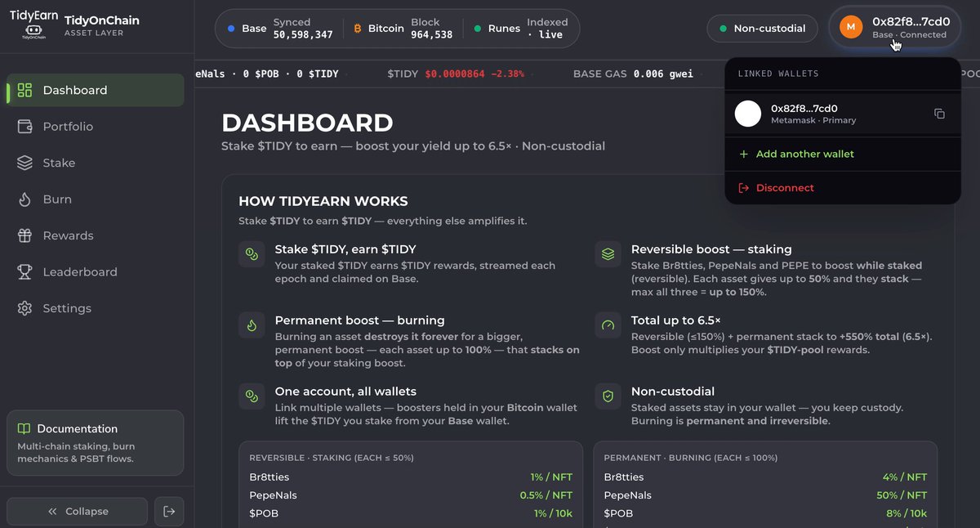Viewport: 980px width, 528px height.
Task: Click the Bitcoin block number 964,538
Action: coord(432,35)
